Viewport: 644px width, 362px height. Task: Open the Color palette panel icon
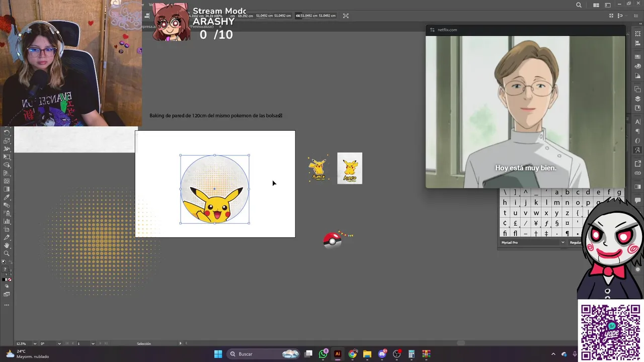[x=638, y=66]
